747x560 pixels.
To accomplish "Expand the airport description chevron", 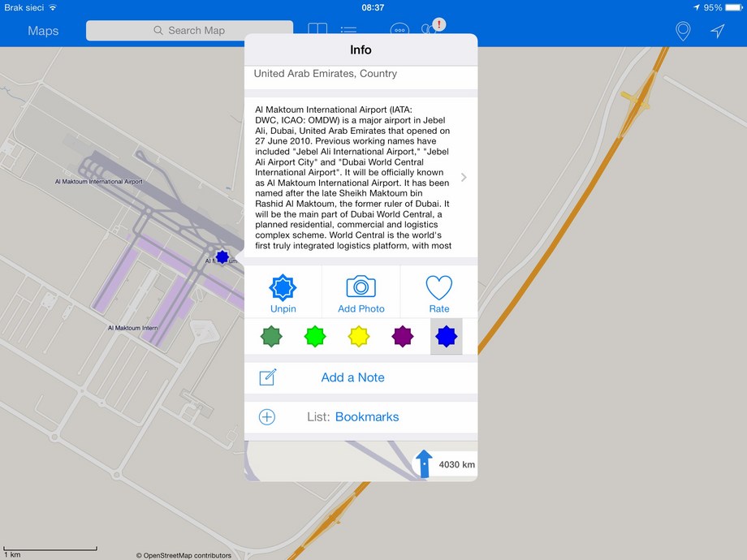I will (x=464, y=178).
